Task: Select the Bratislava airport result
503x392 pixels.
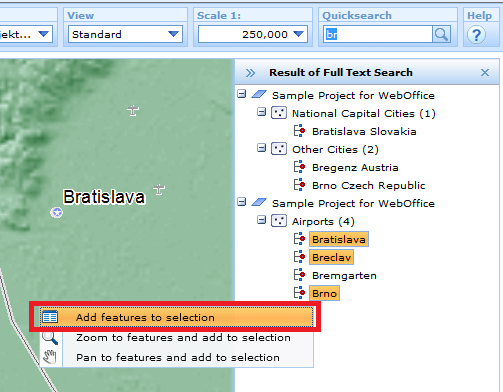Action: click(x=339, y=239)
